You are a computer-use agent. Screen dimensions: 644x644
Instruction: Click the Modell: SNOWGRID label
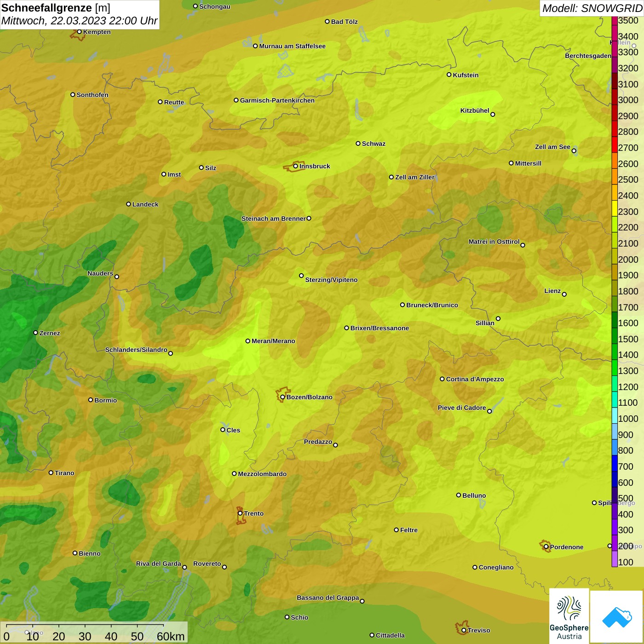click(x=592, y=8)
